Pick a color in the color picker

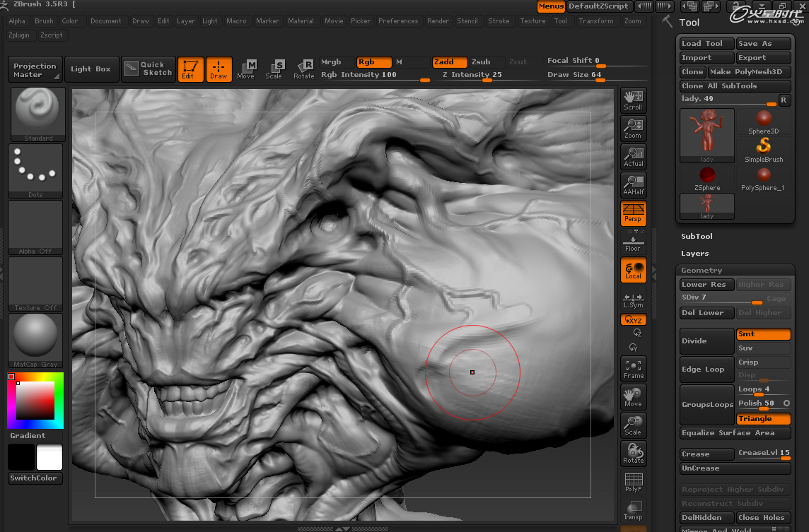[x=35, y=400]
